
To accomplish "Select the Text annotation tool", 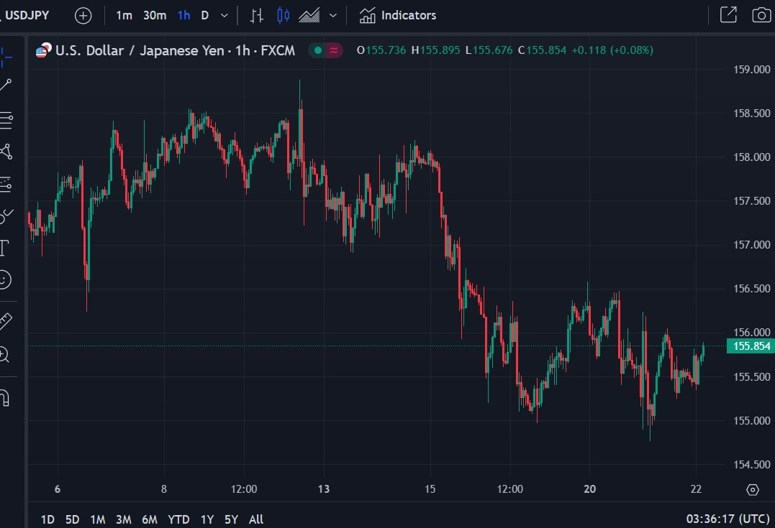I will coord(4,248).
